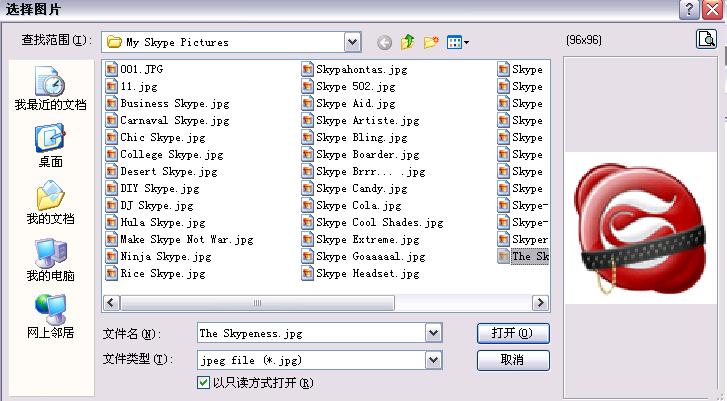Select Skype Candy.jpg file name
Screen dimensions: 727x401
[x=362, y=189]
